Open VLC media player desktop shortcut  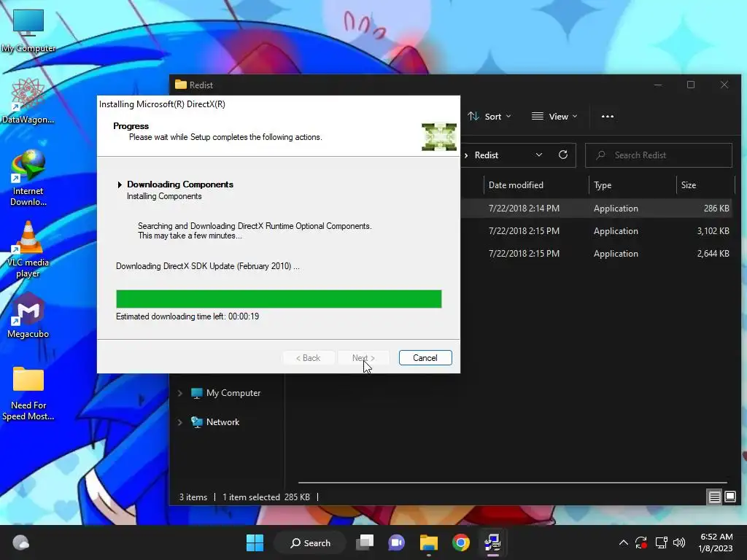pyautogui.click(x=28, y=249)
